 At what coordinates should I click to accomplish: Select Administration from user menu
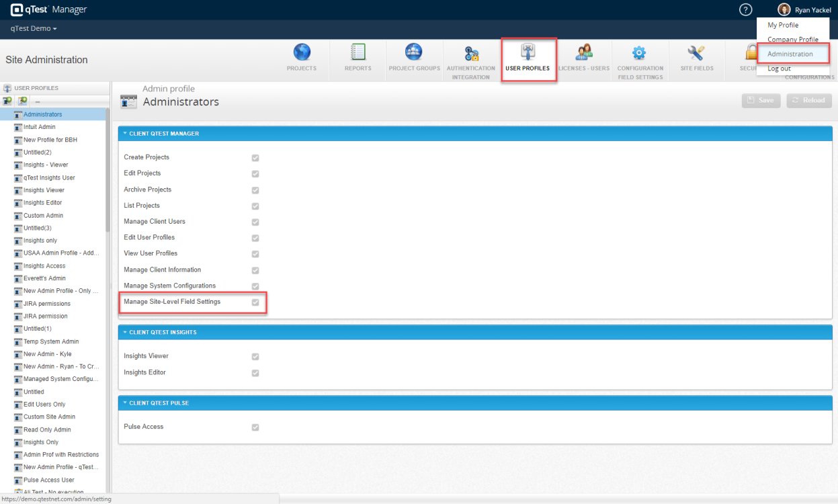[x=790, y=54]
